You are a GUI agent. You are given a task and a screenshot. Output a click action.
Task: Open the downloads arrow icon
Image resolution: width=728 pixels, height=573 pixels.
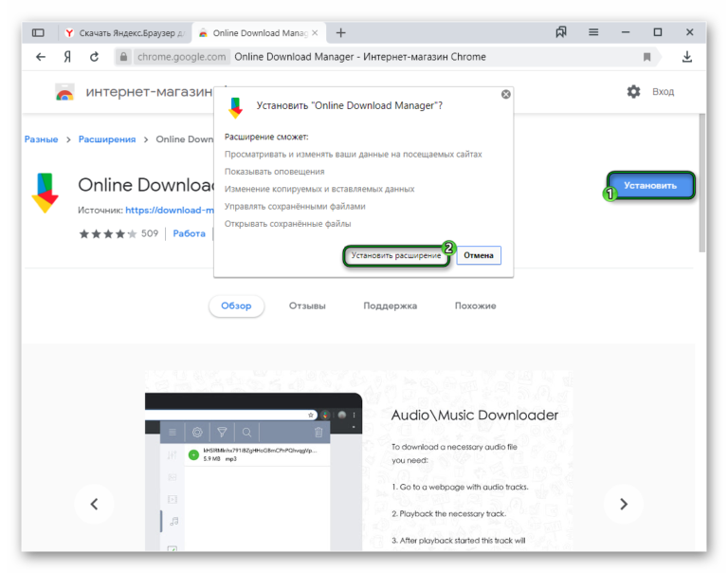[687, 57]
